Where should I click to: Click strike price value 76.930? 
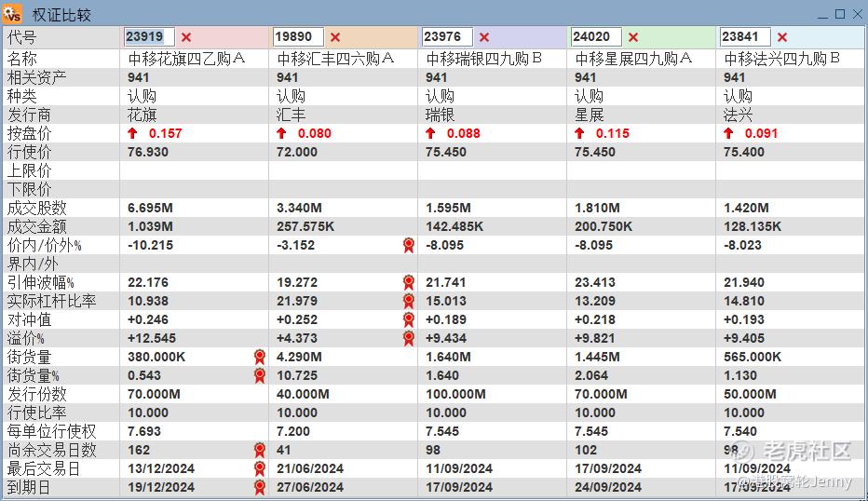148,152
